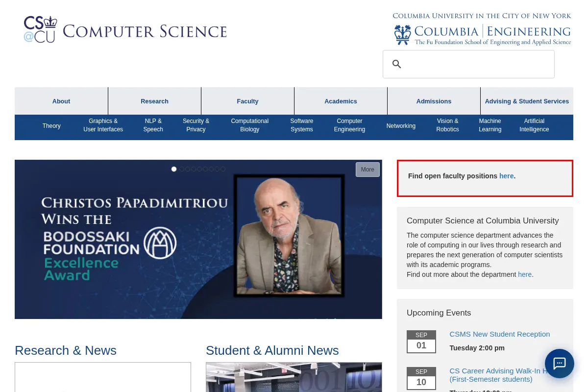Follow 'here' link about the department
Viewport: 588px width, 392px height.
(x=525, y=274)
